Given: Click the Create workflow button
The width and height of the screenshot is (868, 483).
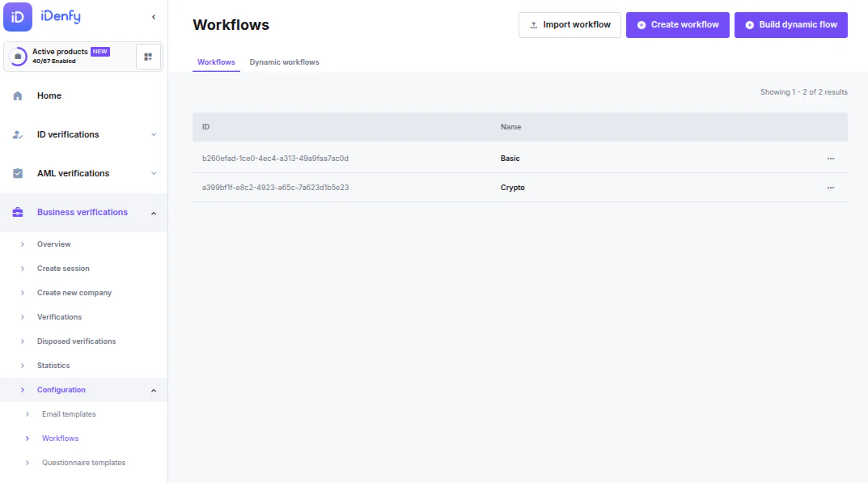Looking at the screenshot, I should point(677,25).
